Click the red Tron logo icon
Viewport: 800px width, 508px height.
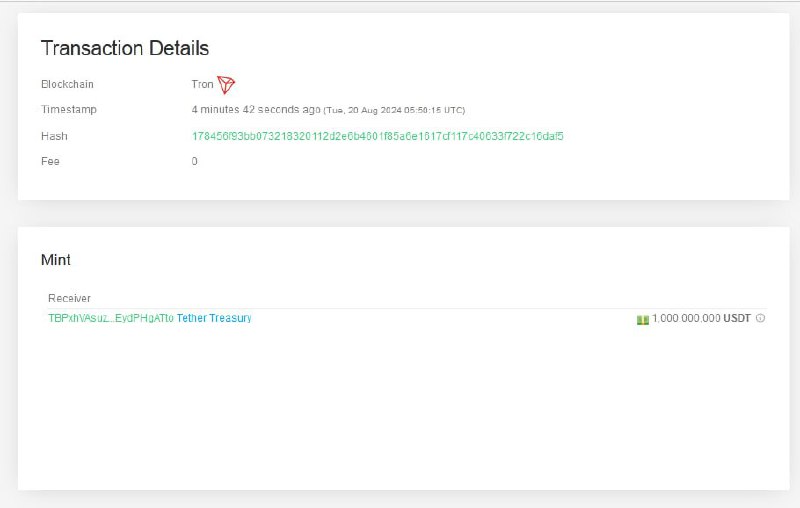coord(226,85)
